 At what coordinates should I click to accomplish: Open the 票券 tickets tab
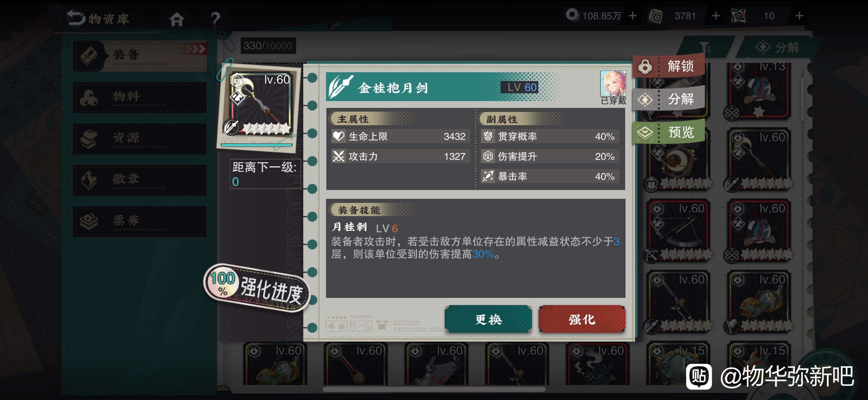(x=140, y=222)
